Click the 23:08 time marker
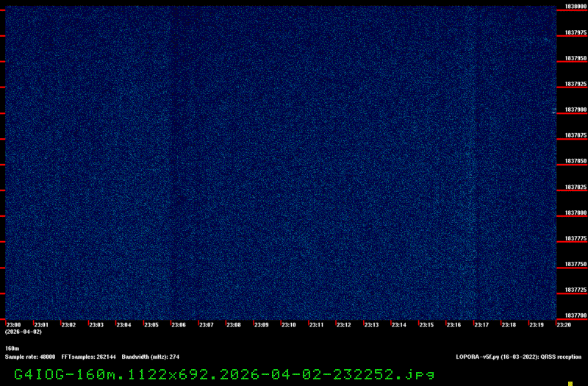Image resolution: width=588 pixels, height=386 pixels. (x=234, y=325)
